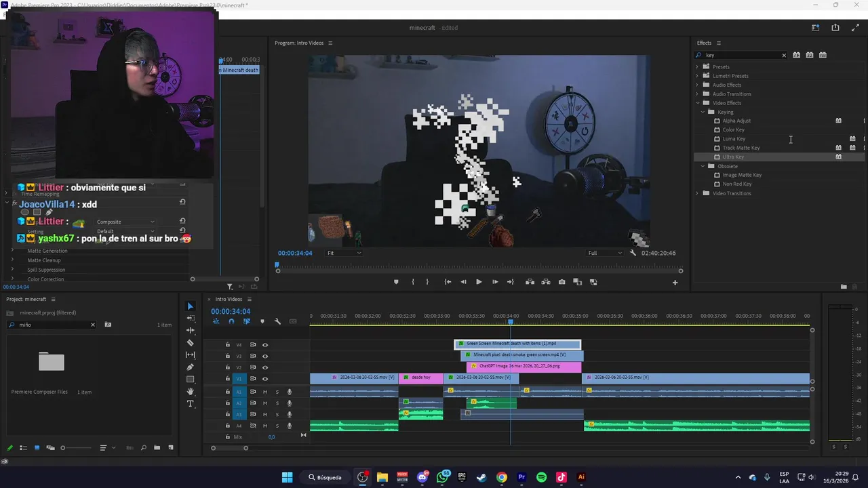Select Image Matte Key effect

742,175
